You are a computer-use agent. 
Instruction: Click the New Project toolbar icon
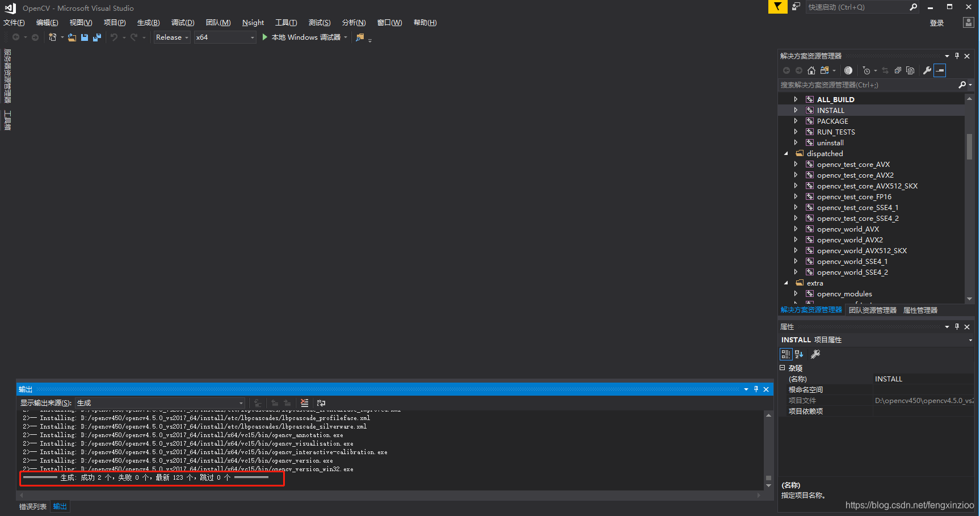[52, 37]
